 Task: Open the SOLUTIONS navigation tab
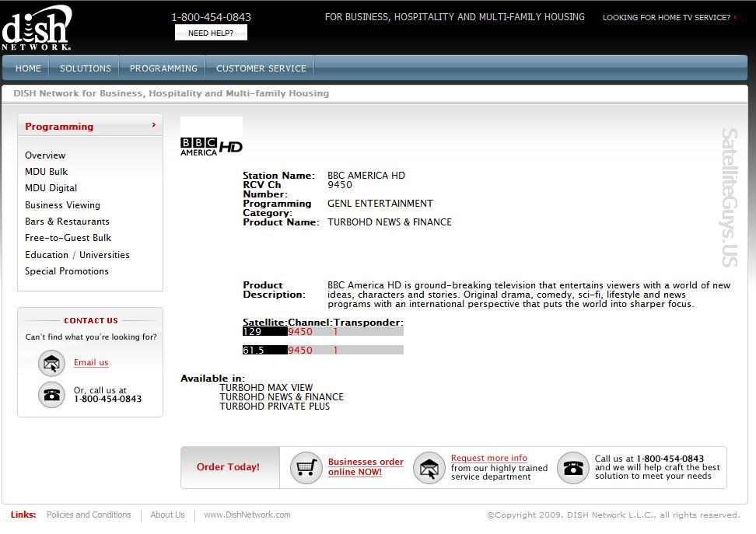[86, 68]
